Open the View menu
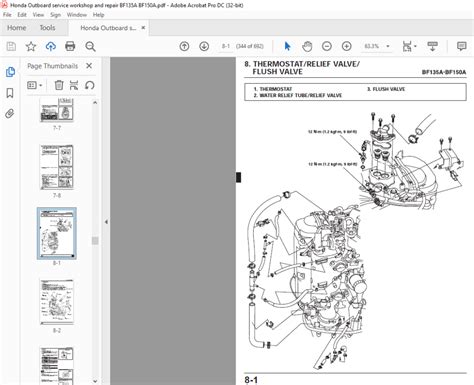This screenshot has width=474, height=385. point(38,15)
